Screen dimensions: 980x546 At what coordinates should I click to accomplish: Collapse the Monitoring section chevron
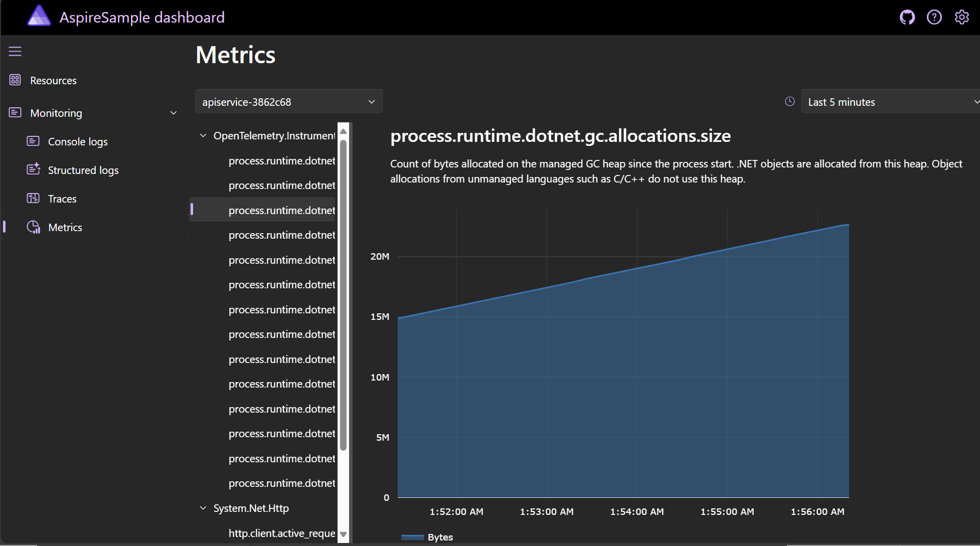pyautogui.click(x=174, y=113)
